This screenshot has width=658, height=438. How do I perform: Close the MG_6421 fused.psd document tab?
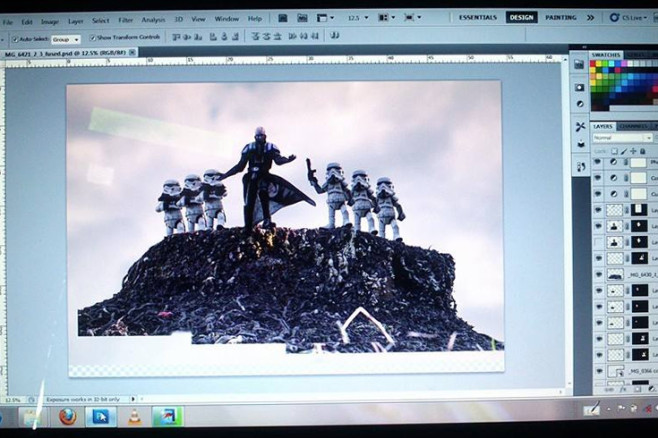pyautogui.click(x=132, y=52)
